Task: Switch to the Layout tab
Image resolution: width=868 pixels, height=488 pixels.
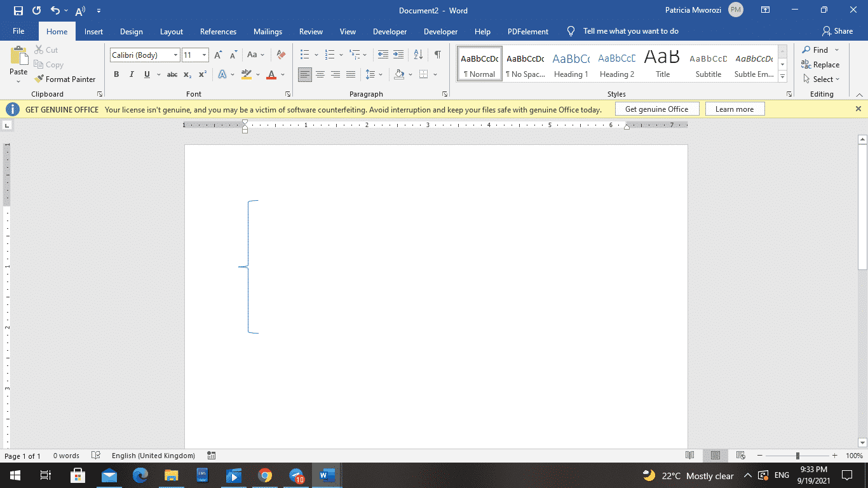Action: (171, 32)
